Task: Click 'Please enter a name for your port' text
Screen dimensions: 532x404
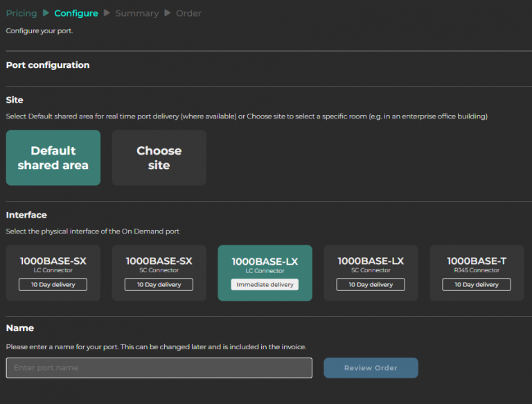Action: click(x=156, y=346)
